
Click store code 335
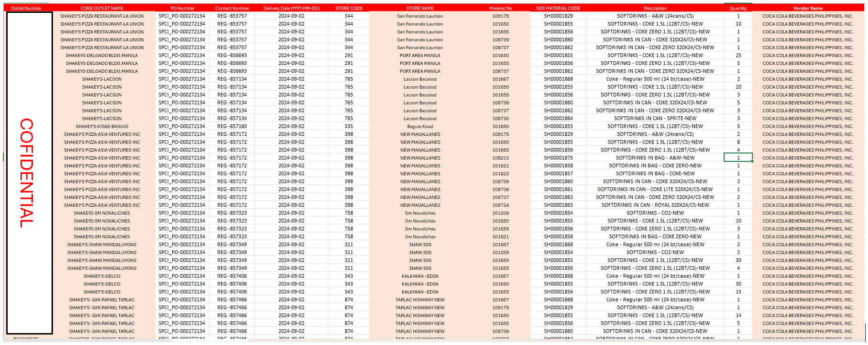tap(349, 126)
